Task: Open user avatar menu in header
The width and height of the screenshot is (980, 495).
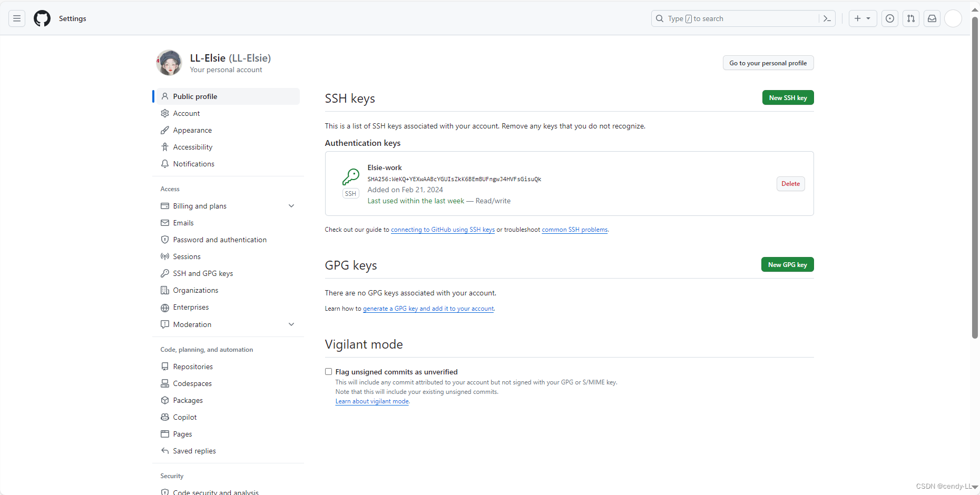Action: point(953,18)
